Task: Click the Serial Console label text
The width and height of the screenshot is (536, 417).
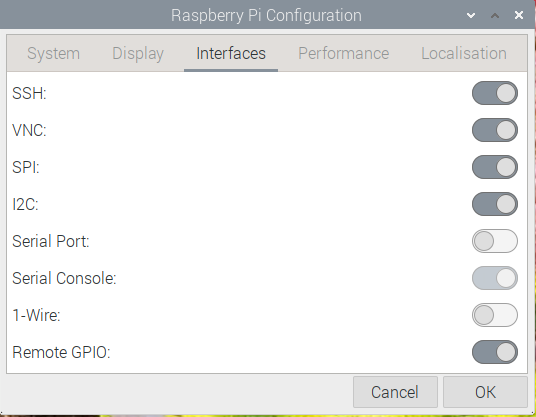Action: (64, 278)
